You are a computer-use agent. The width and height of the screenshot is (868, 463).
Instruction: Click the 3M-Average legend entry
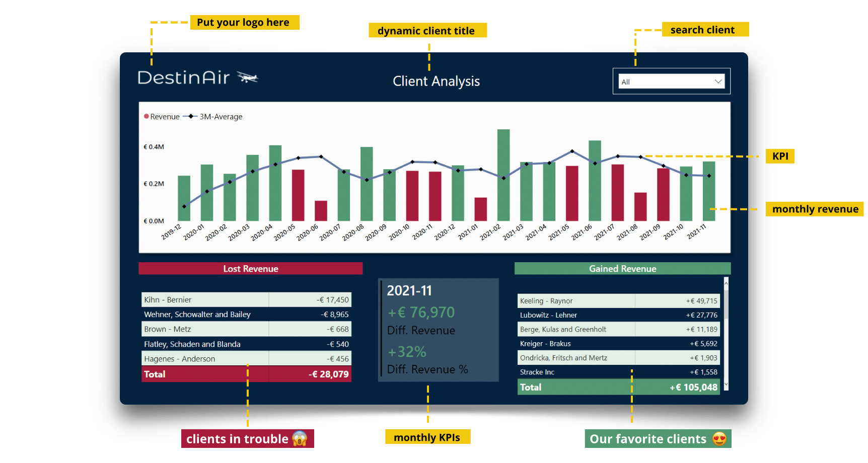click(213, 116)
